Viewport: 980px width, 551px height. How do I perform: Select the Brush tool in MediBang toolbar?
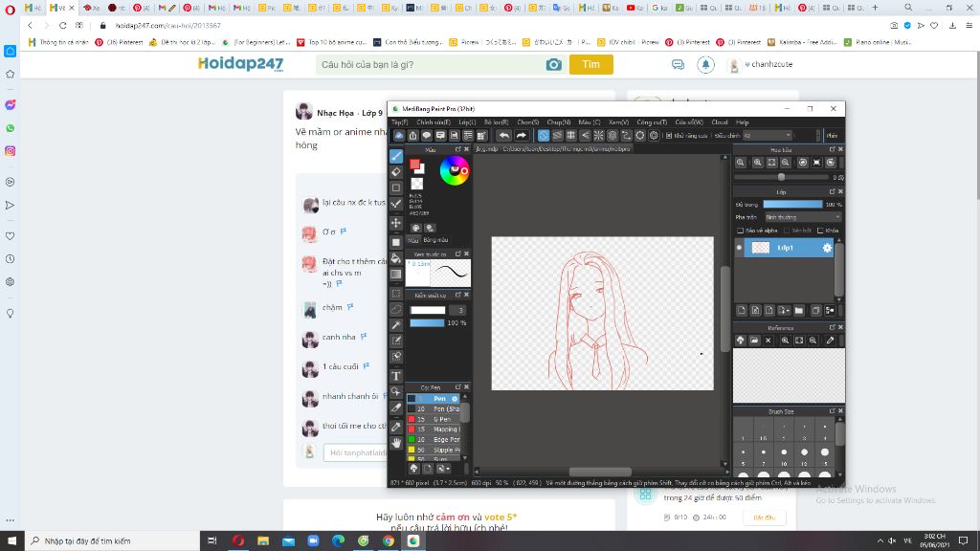pyautogui.click(x=396, y=156)
